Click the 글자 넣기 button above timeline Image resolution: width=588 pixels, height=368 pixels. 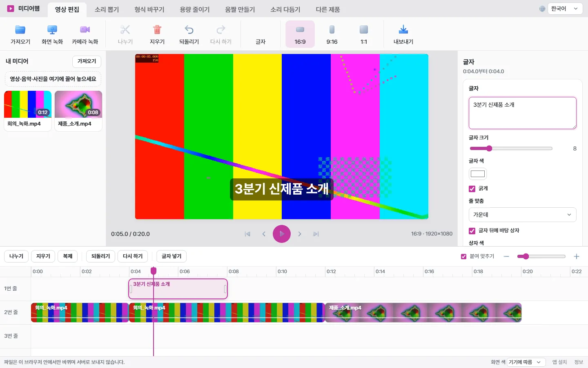(171, 256)
